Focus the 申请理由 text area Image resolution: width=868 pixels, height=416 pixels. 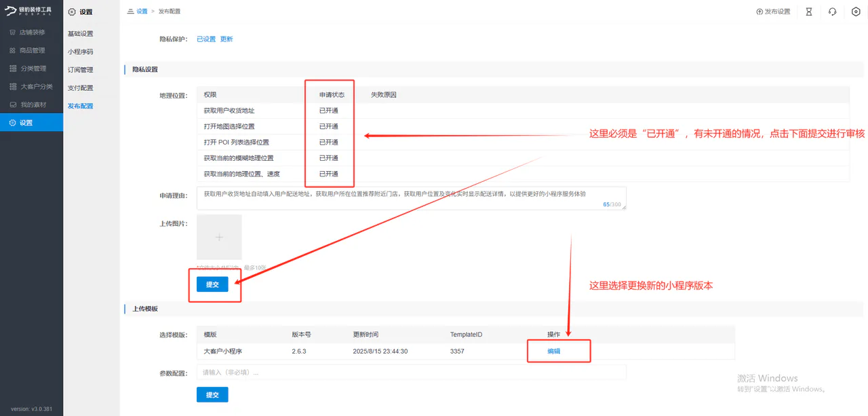[x=412, y=198]
